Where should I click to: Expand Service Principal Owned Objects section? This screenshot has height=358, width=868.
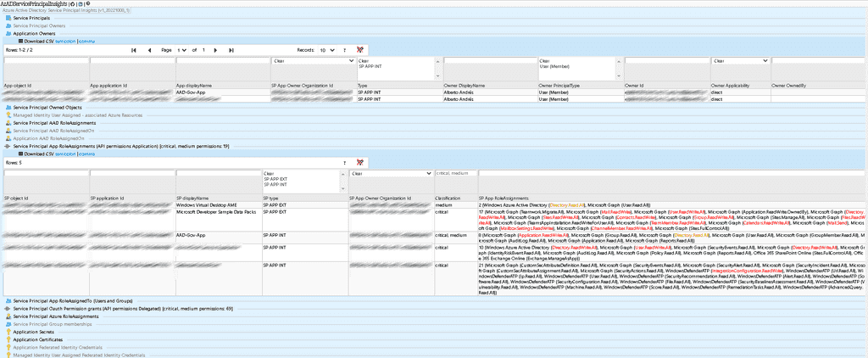47,107
